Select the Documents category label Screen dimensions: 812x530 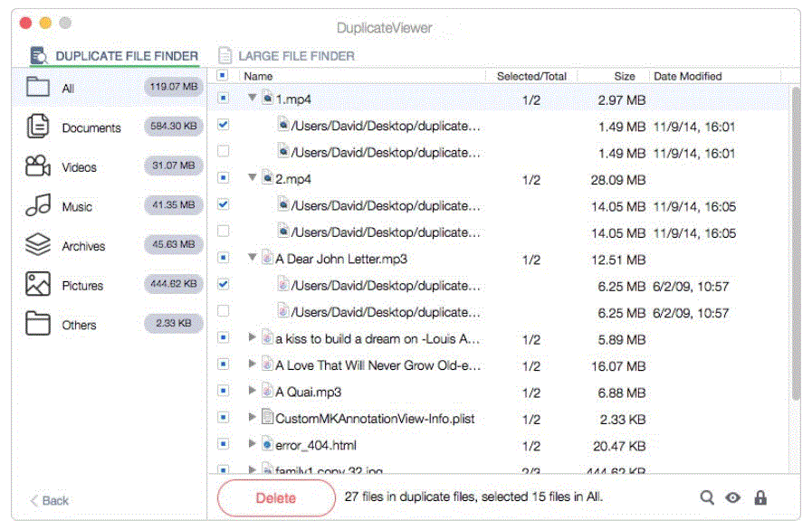click(91, 128)
